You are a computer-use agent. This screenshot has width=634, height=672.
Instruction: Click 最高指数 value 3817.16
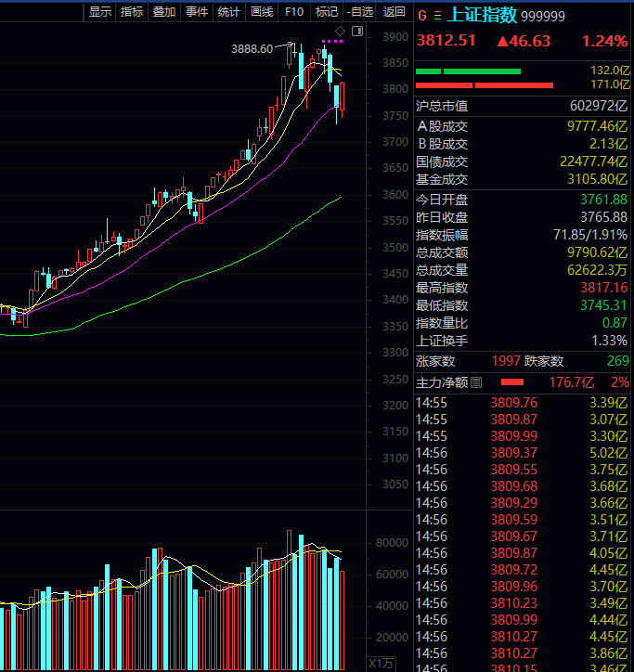[x=603, y=288]
